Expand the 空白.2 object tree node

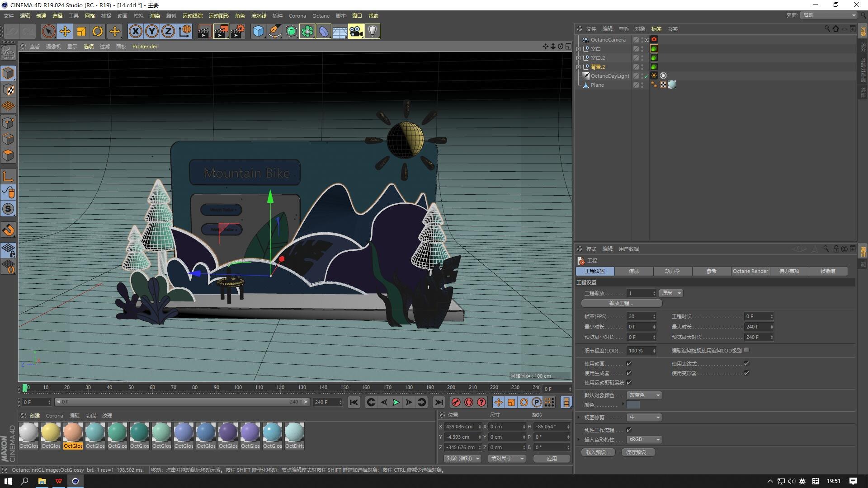tap(579, 58)
